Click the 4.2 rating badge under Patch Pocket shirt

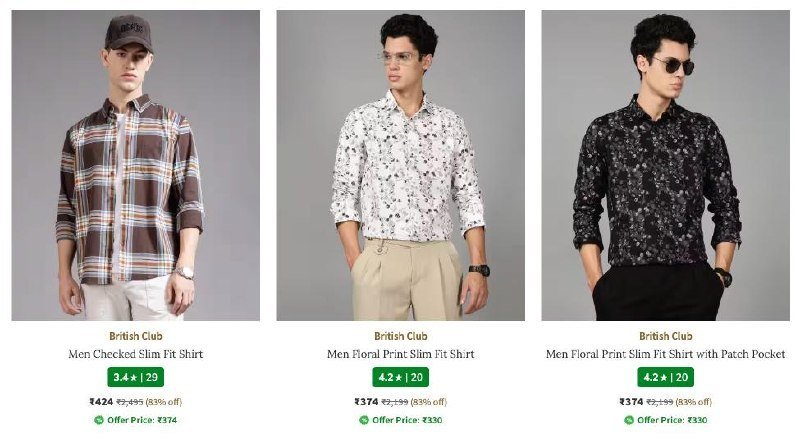pos(665,377)
